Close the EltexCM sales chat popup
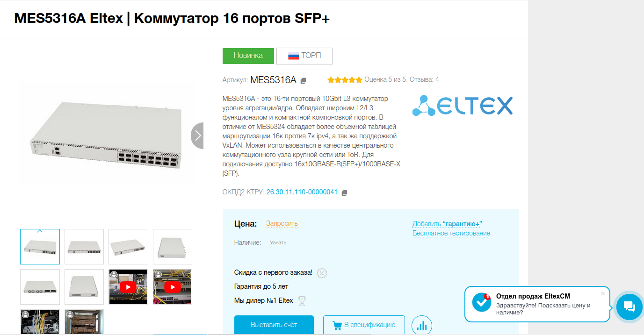 [603, 293]
